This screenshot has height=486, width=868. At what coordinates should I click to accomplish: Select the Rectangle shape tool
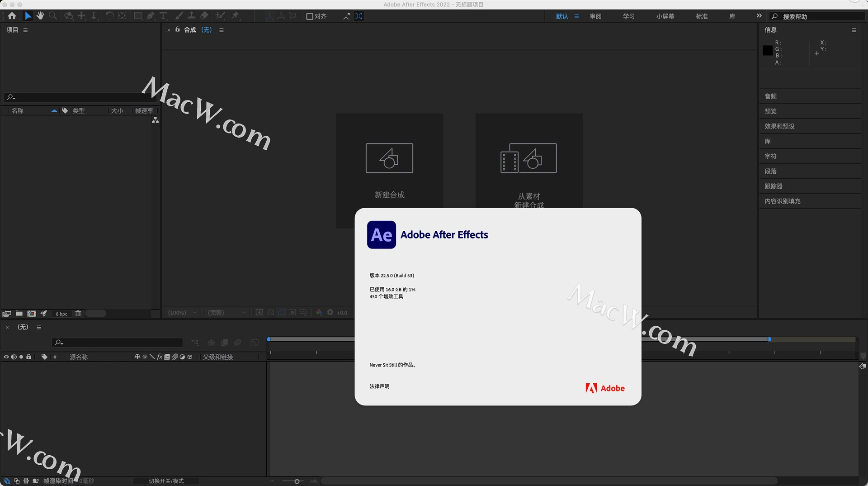pyautogui.click(x=138, y=16)
